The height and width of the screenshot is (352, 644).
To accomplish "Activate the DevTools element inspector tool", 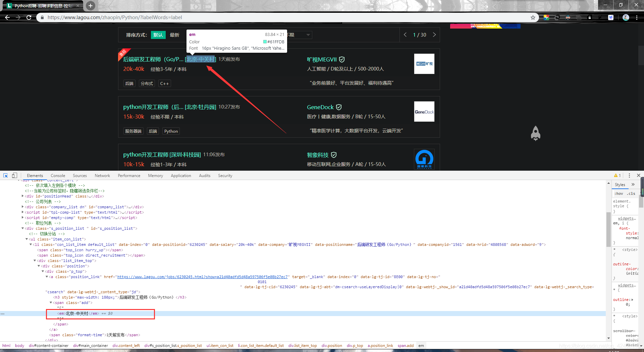I will (x=6, y=175).
